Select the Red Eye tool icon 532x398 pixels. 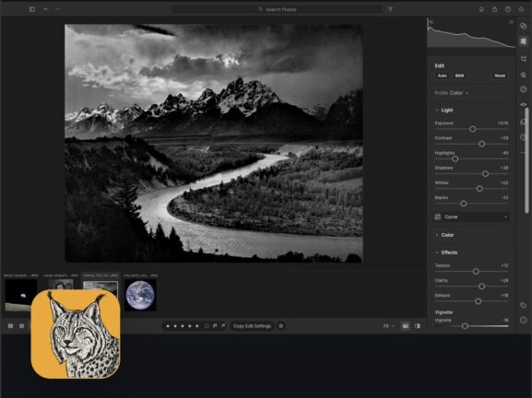(x=523, y=104)
